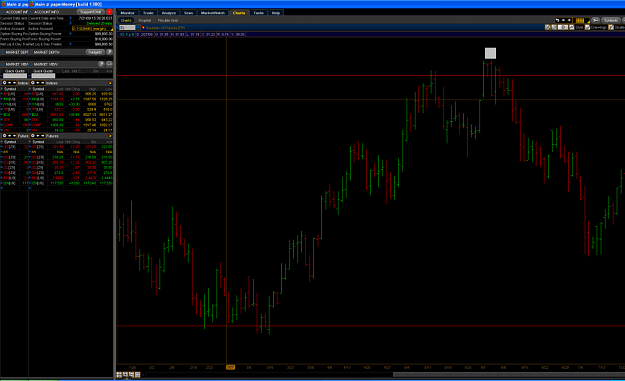This screenshot has height=381, width=625.
Task: Click the color link icon beside chart symbol
Action: (x=143, y=27)
